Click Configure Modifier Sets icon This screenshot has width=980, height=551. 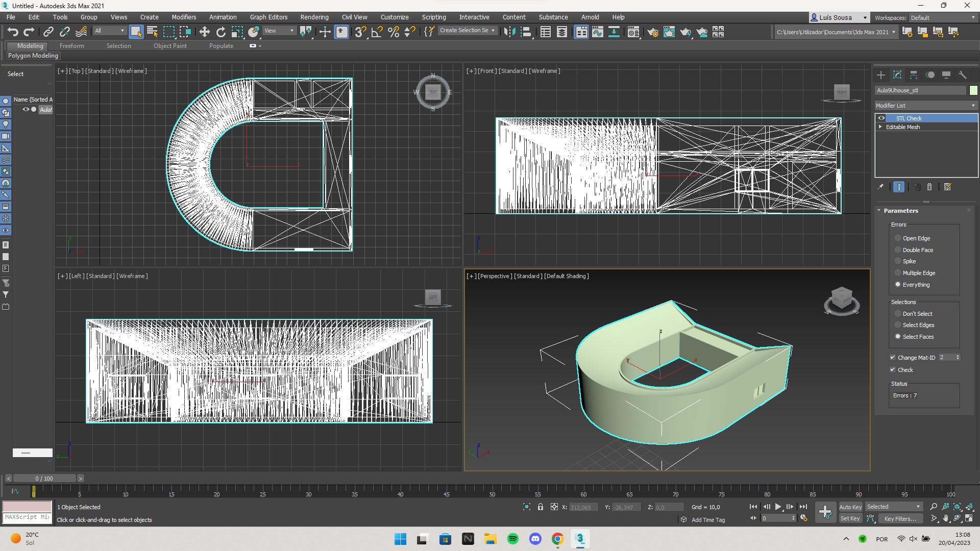click(x=948, y=187)
